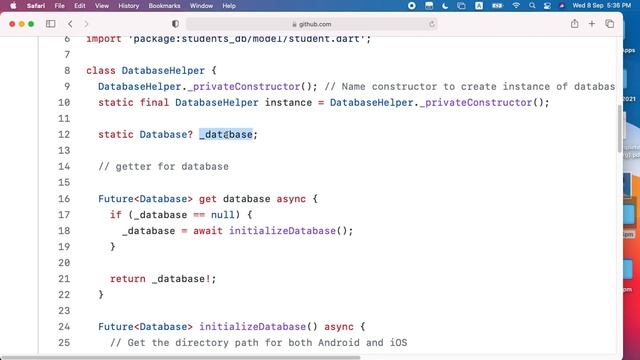Open the Wi-Fi menu
The height and width of the screenshot is (360, 640).
click(x=516, y=6)
